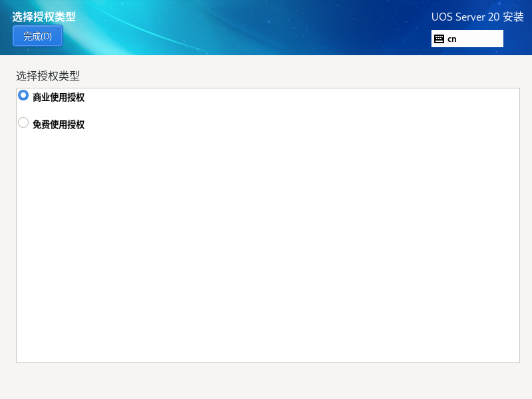The height and width of the screenshot is (399, 532).
Task: Click the 选择授权类型 section heading
Action: 48,76
